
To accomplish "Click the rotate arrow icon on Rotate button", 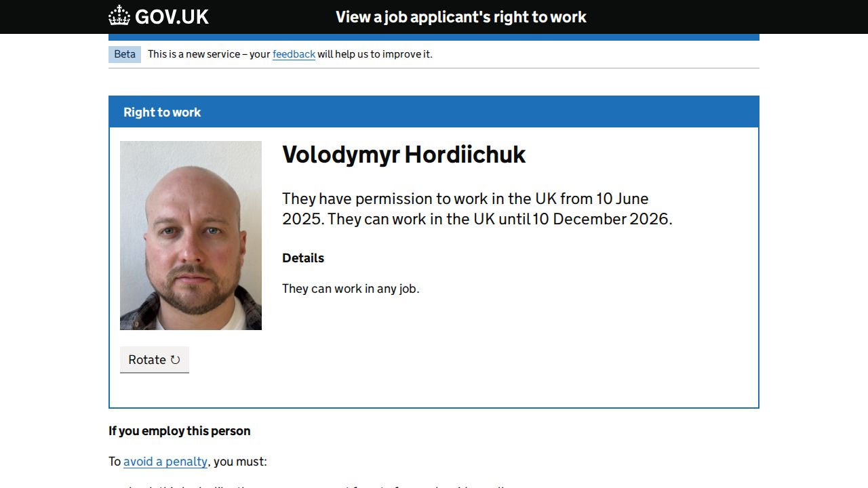I will coord(175,360).
